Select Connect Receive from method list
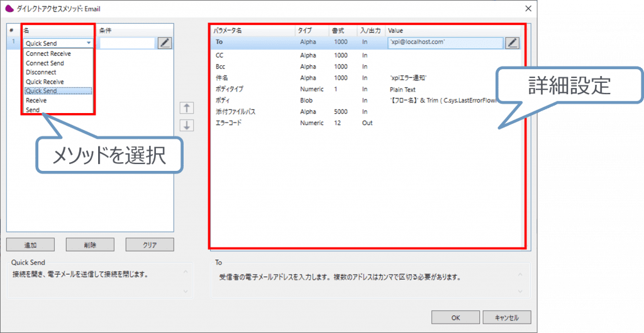644x333 pixels. [48, 54]
